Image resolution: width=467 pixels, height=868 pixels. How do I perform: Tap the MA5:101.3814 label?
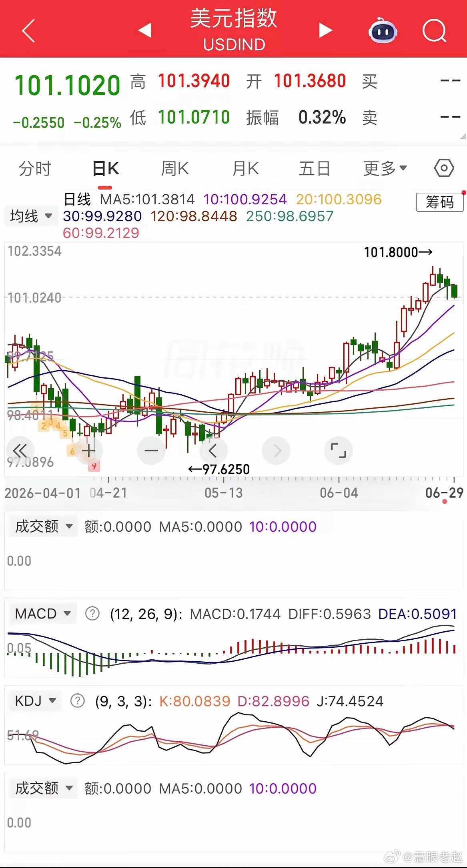pos(147,199)
